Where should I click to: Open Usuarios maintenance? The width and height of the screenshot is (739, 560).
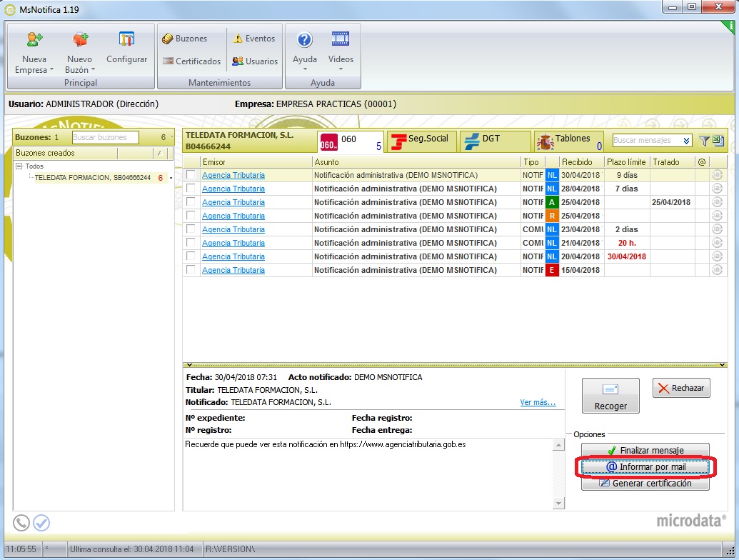255,61
